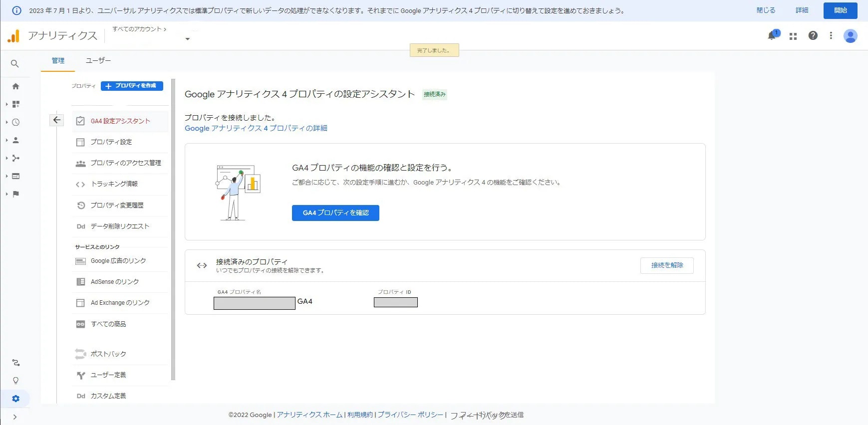
Task: Open Google アナリティクス 4 プロパティの詳細 link
Action: click(256, 128)
